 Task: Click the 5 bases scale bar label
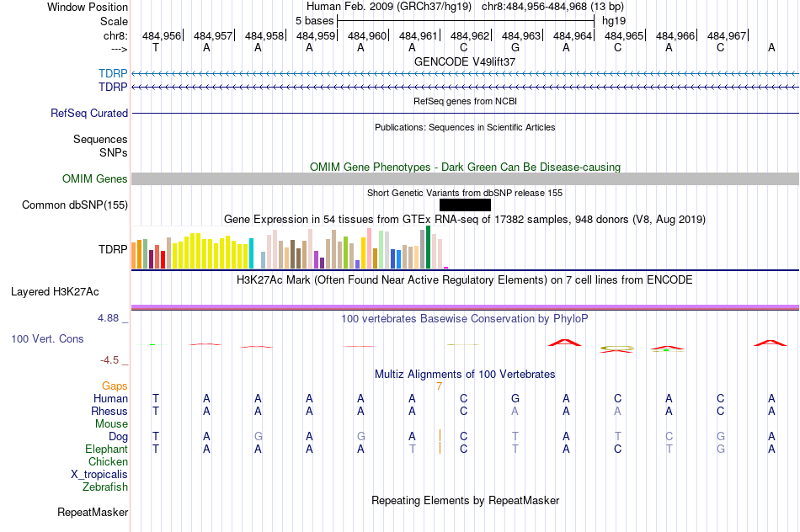[x=314, y=21]
